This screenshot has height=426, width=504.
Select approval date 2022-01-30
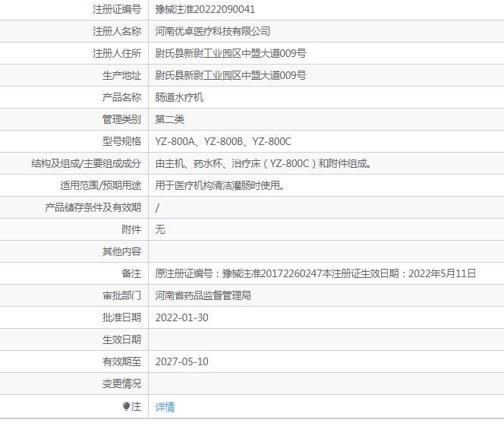pyautogui.click(x=181, y=317)
